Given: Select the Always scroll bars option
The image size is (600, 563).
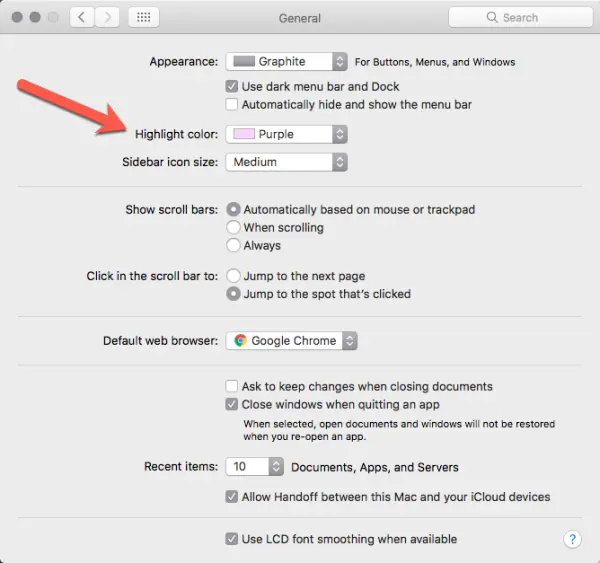Looking at the screenshot, I should pos(233,245).
